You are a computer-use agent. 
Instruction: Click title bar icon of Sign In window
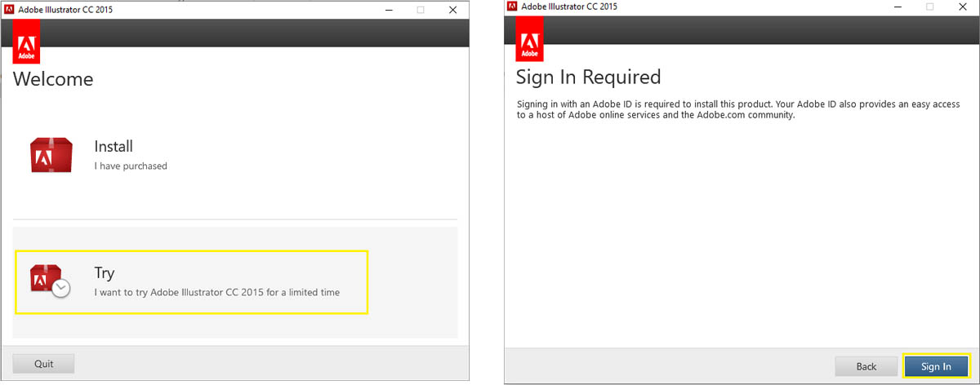[513, 6]
